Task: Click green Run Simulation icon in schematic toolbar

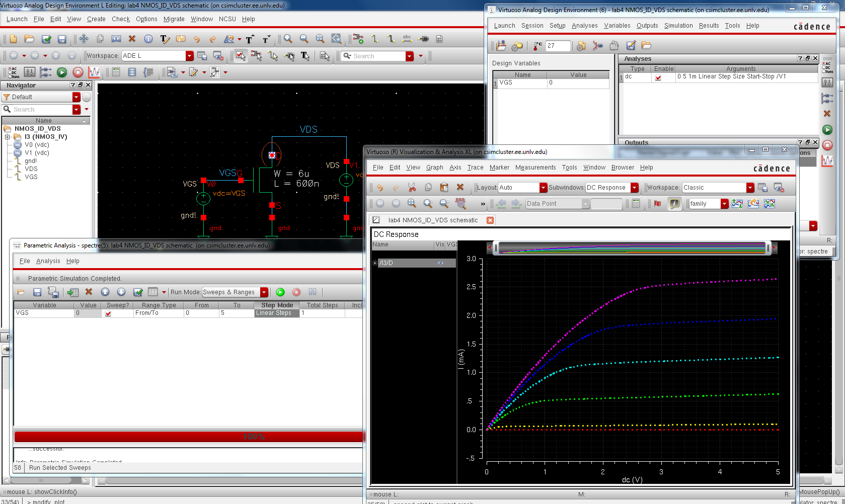Action: click(x=62, y=72)
